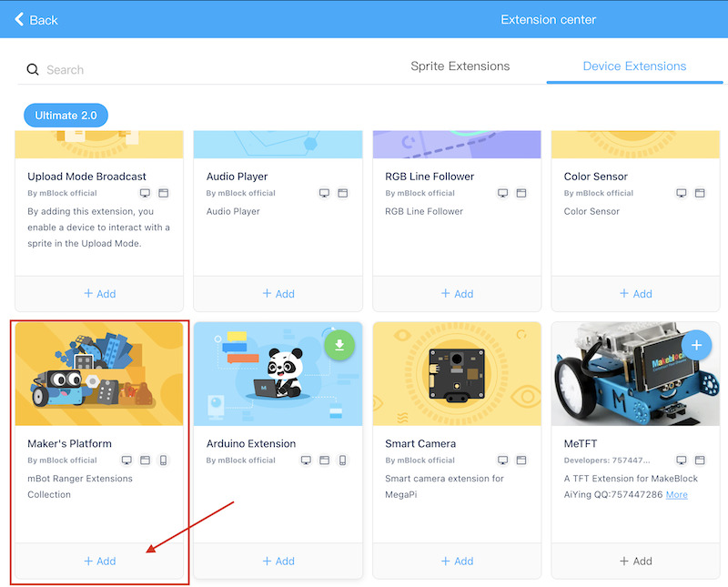
Task: Click Upload Mode Broadcast desktop platform icon
Action: [146, 193]
